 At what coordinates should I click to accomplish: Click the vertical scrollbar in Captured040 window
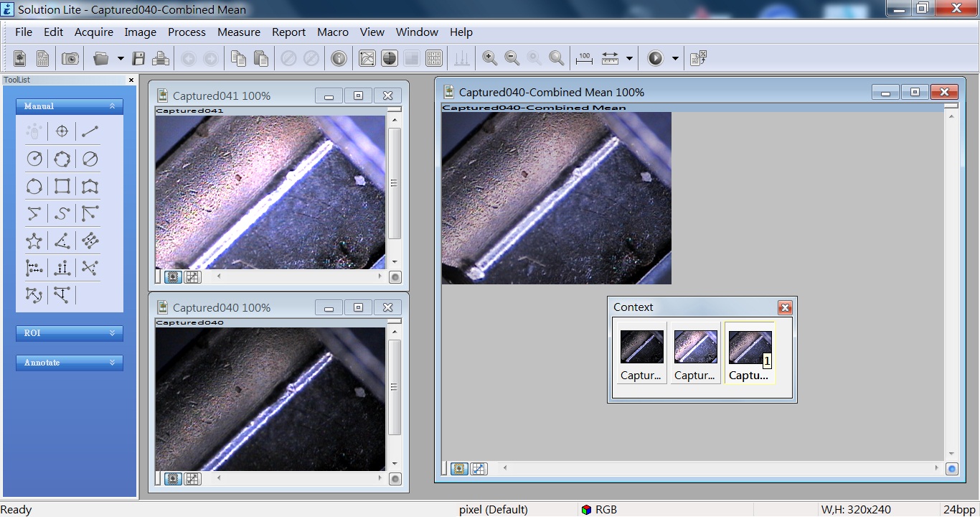tap(395, 388)
